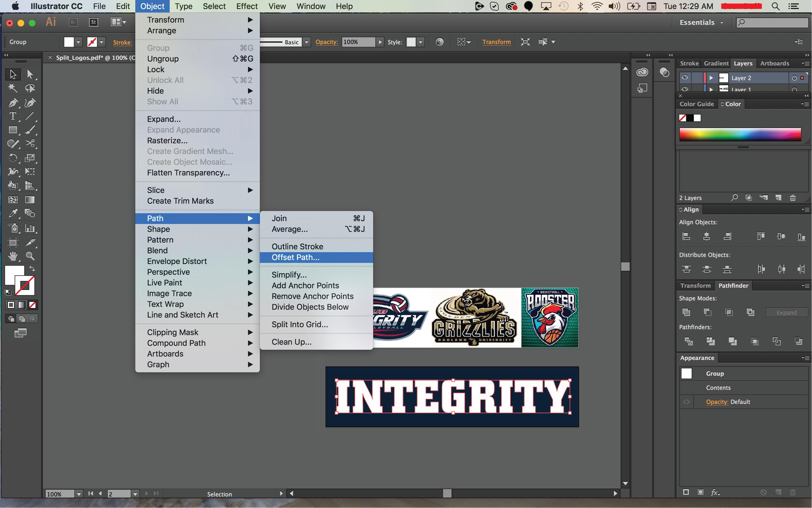This screenshot has height=508, width=812.
Task: Click Horizontal Align Left in Align panel
Action: coord(686,237)
